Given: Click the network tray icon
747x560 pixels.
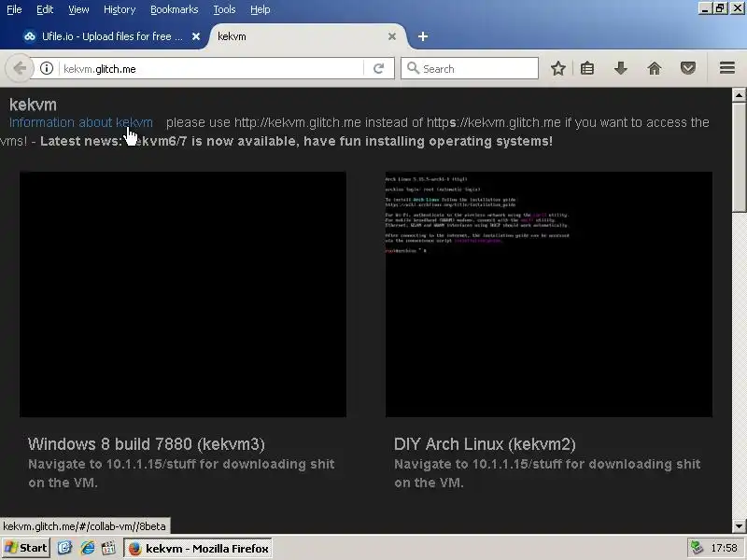Looking at the screenshot, I should pyautogui.click(x=697, y=548).
